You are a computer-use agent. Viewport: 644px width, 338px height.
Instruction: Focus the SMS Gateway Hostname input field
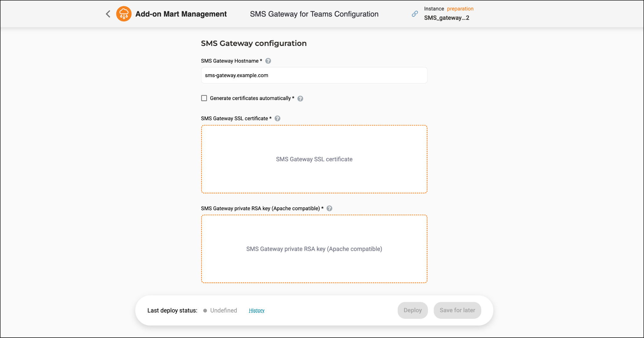click(x=314, y=75)
